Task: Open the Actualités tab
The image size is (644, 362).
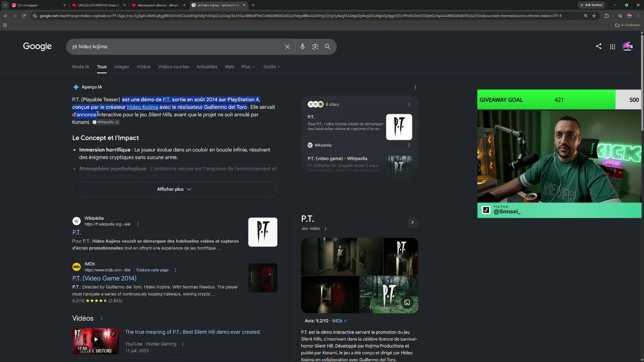Action: pos(207,67)
